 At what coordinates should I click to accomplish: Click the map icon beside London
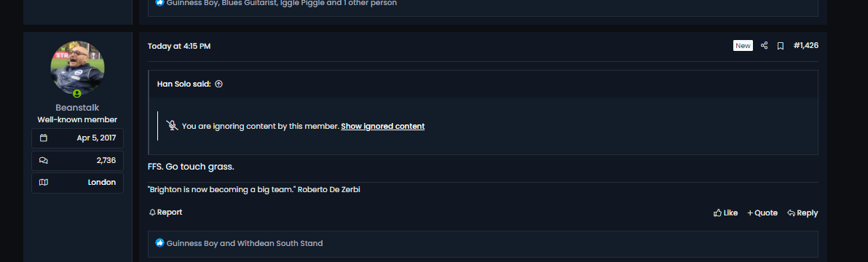coord(44,183)
